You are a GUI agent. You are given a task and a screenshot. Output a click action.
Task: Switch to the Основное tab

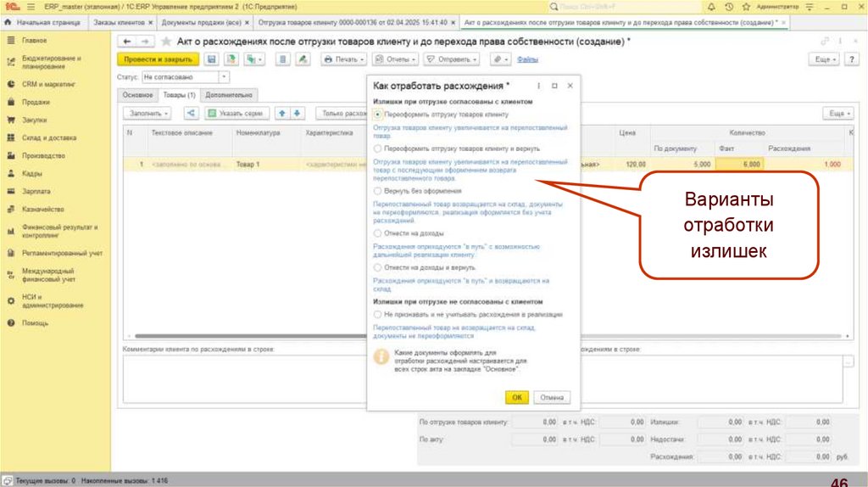pos(136,95)
